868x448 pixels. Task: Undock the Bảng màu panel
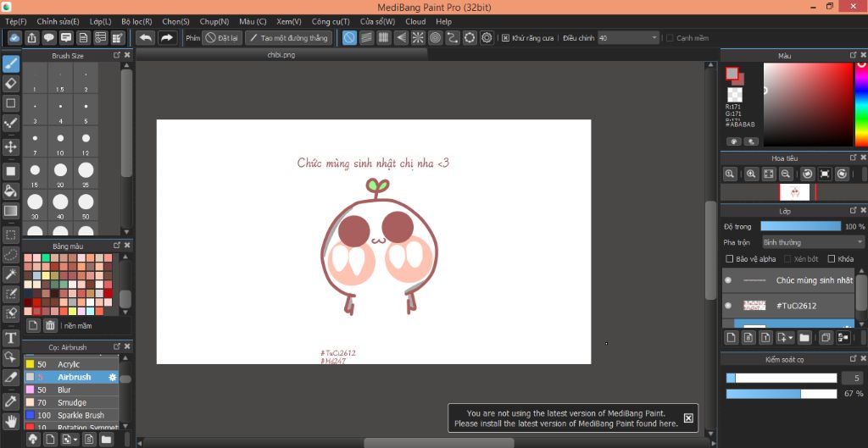click(x=117, y=246)
